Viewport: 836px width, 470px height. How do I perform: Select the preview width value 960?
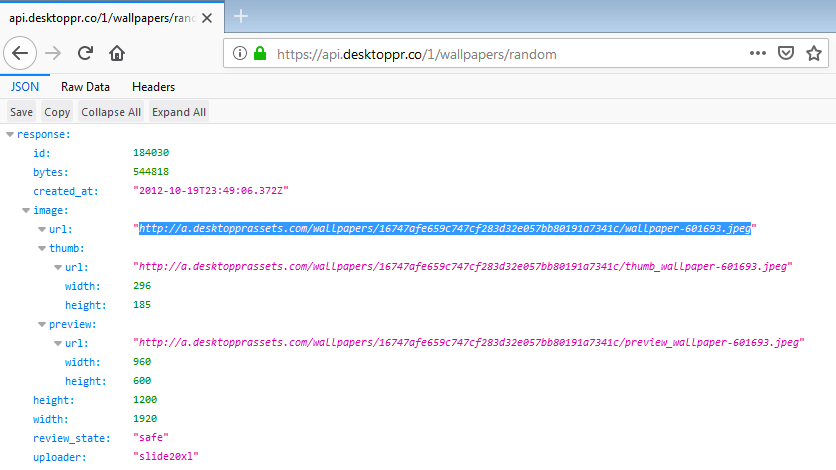(142, 362)
